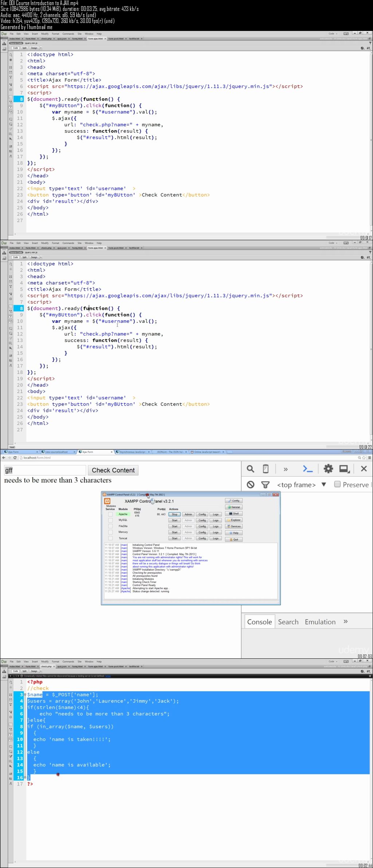Screen dimensions: 373x868
Task: Click the XAMPP orange logo icon
Action: pyautogui.click(x=107, y=501)
